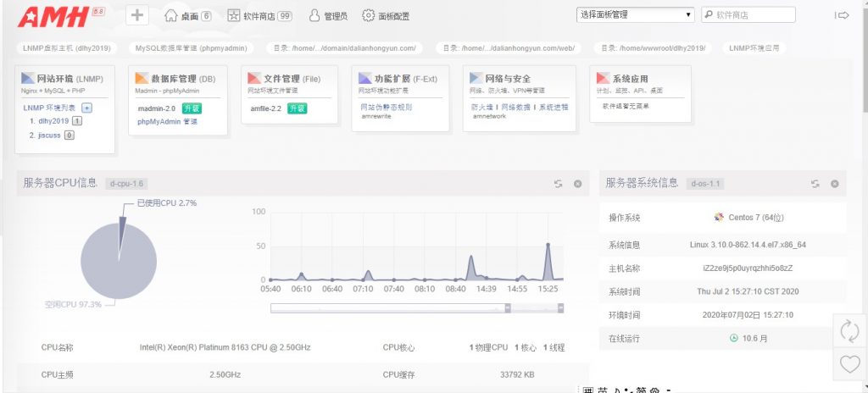
Task: Open the 管理员 admin menu
Action: [328, 16]
